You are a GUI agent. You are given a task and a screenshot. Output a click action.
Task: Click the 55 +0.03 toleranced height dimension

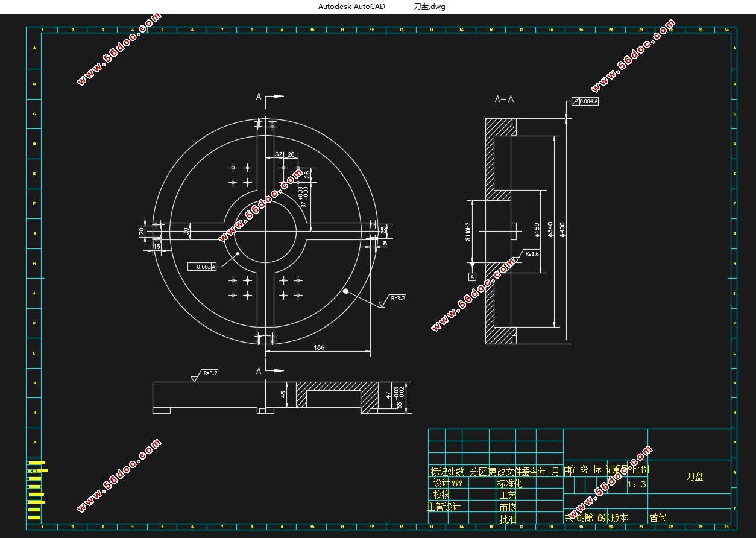point(398,397)
